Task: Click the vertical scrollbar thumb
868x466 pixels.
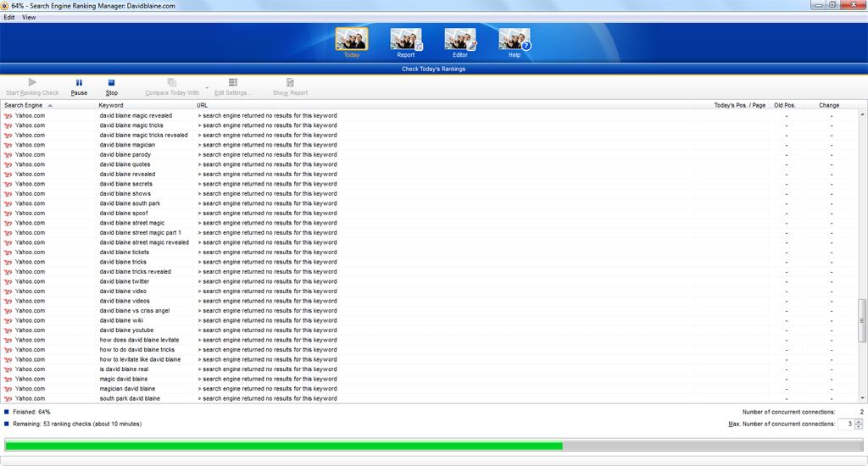Action: point(862,320)
